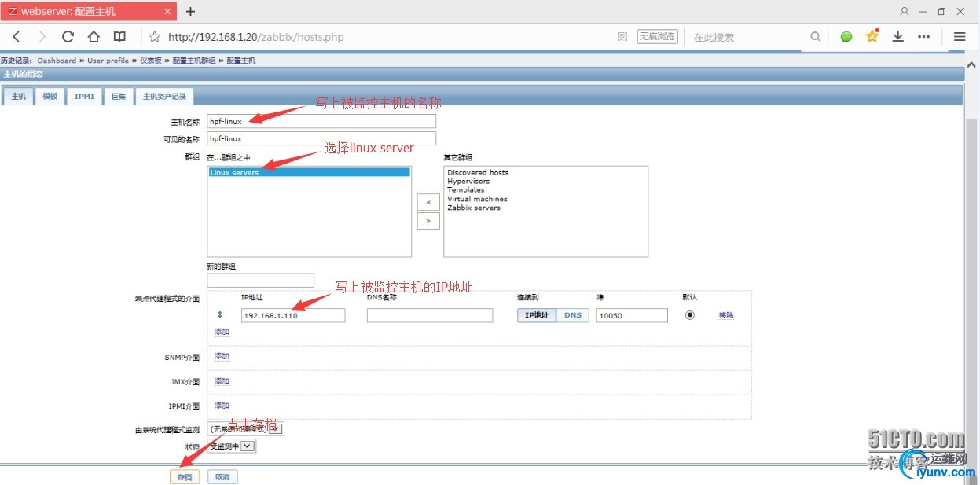Open the 巨集 macros tab
The width and height of the screenshot is (980, 485).
pos(119,96)
